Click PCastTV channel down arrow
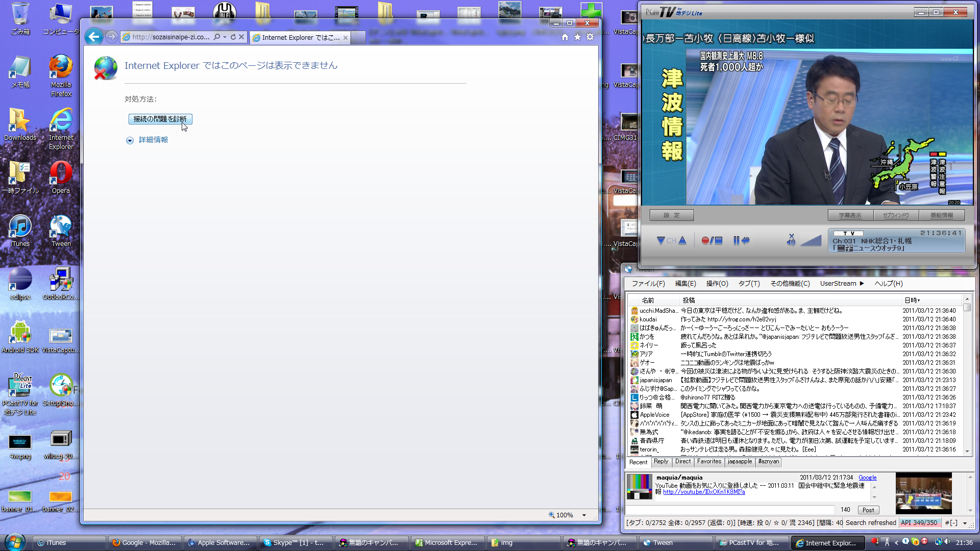 (661, 240)
